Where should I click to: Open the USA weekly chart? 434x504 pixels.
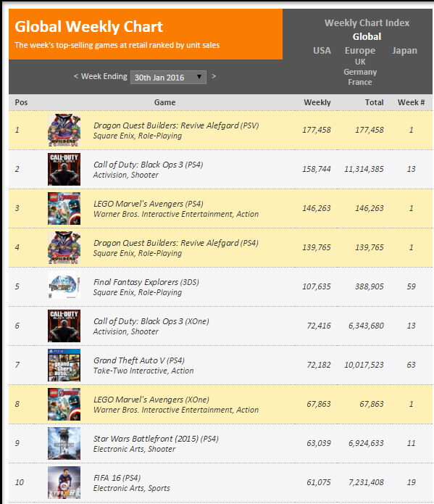coord(322,51)
